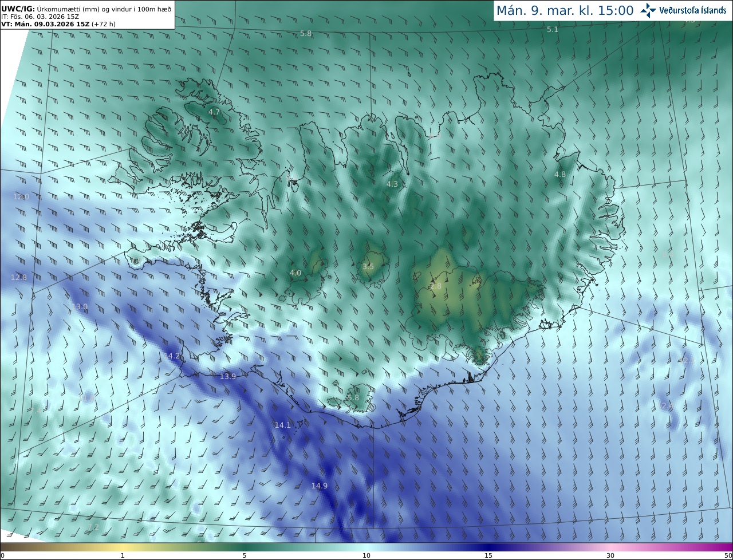Click the 2.8 value on Vatnajökull
Screen dimensions: 733x560
tap(436, 286)
